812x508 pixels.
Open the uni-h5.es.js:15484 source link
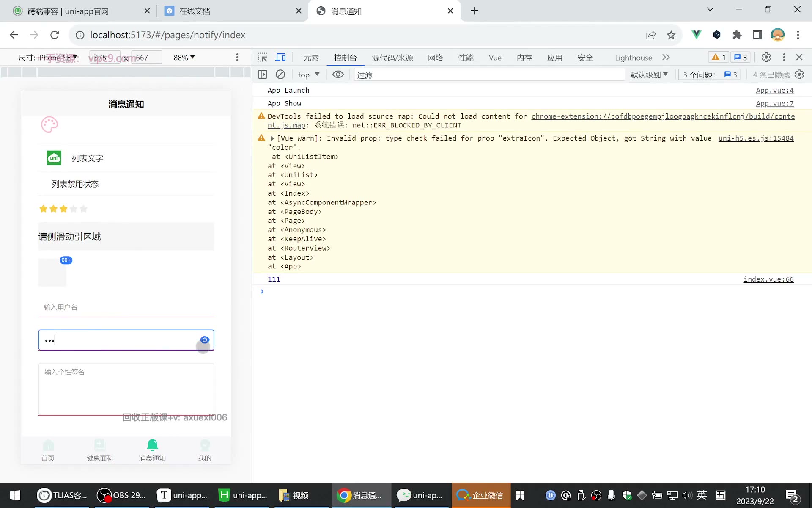click(756, 138)
